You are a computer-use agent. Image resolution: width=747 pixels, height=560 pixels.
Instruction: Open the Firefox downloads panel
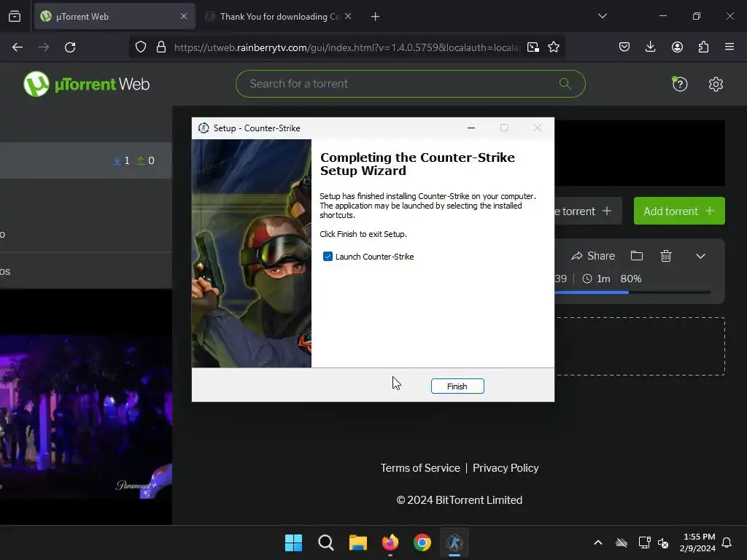(x=650, y=47)
